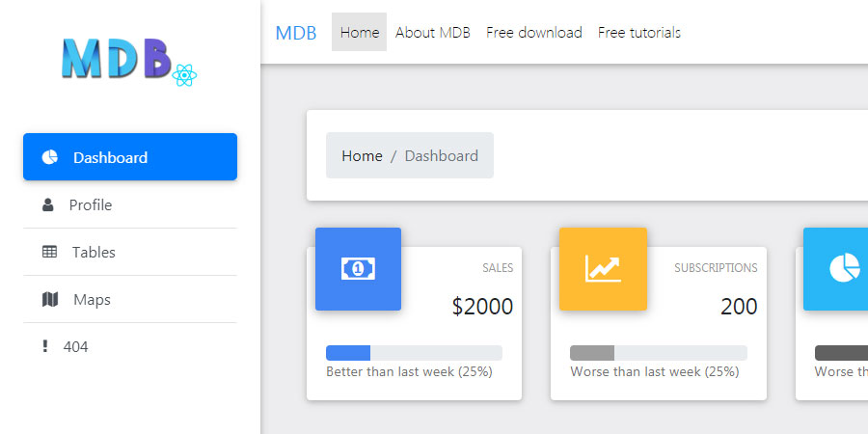Image resolution: width=868 pixels, height=434 pixels.
Task: Click the SALES card label
Action: (498, 268)
